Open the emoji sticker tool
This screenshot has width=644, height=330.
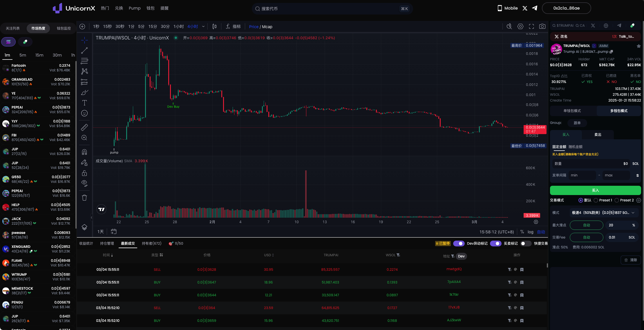[84, 113]
